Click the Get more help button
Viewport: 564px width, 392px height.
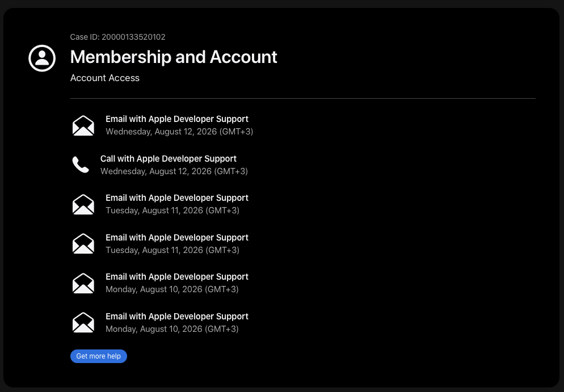pyautogui.click(x=99, y=356)
